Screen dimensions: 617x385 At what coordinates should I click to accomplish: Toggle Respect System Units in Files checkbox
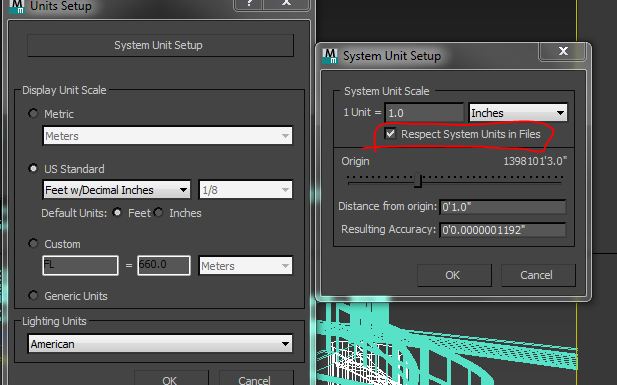point(390,133)
